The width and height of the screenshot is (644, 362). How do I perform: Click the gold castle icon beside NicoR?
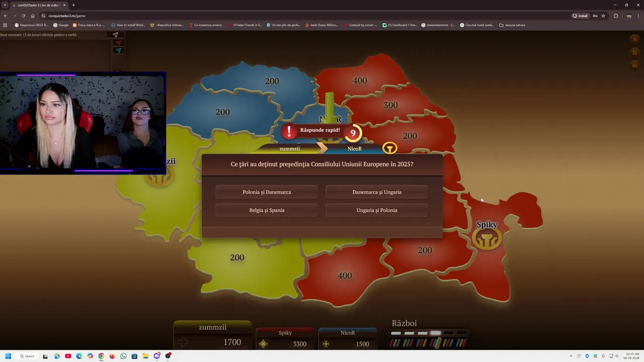coord(390,148)
